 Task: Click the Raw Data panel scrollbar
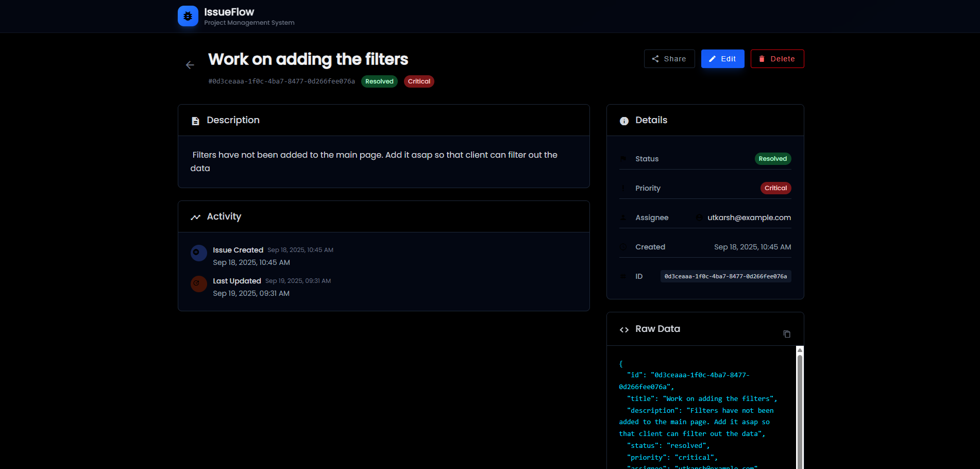coord(800,407)
